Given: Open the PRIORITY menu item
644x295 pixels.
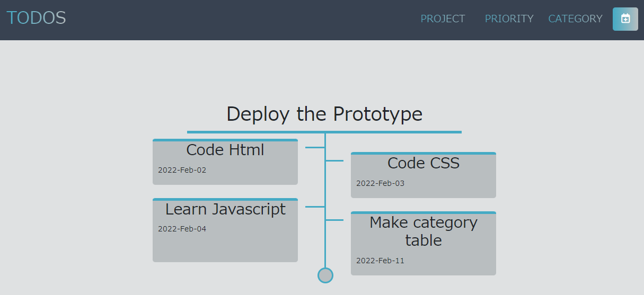Looking at the screenshot, I should (x=509, y=19).
